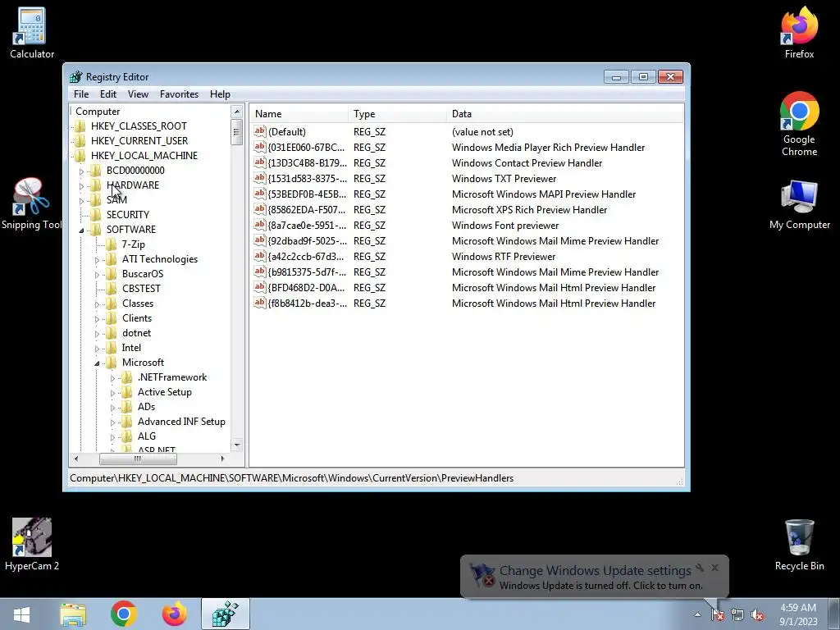This screenshot has width=840, height=630.
Task: Open the Calculator desktop shortcut
Action: pyautogui.click(x=32, y=33)
